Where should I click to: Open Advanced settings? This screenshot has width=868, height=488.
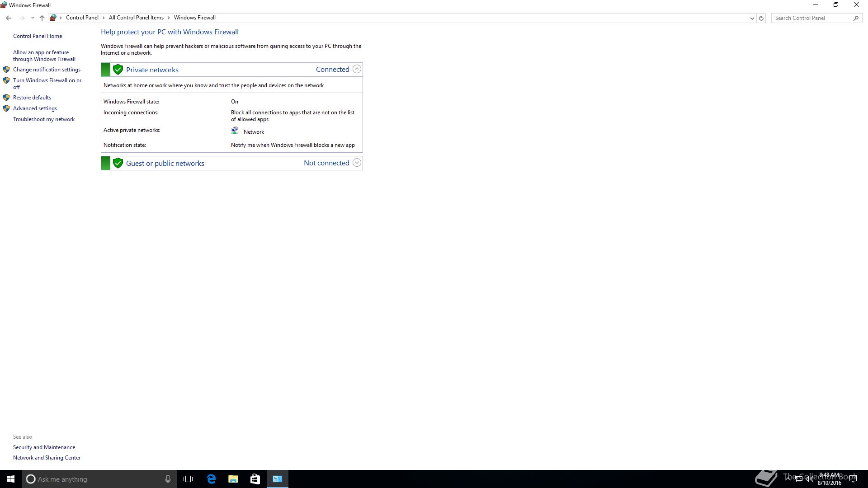click(35, 108)
